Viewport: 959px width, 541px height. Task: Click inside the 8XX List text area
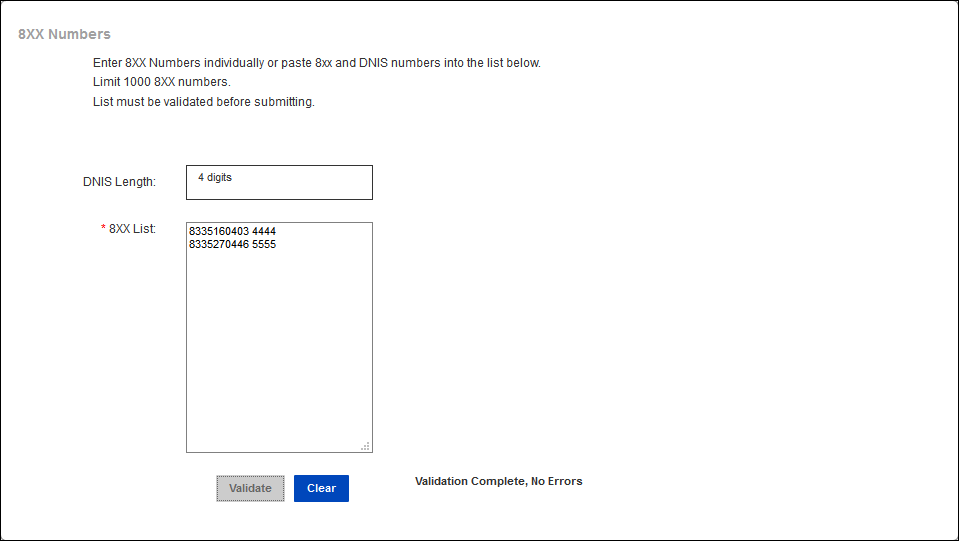tap(280, 337)
